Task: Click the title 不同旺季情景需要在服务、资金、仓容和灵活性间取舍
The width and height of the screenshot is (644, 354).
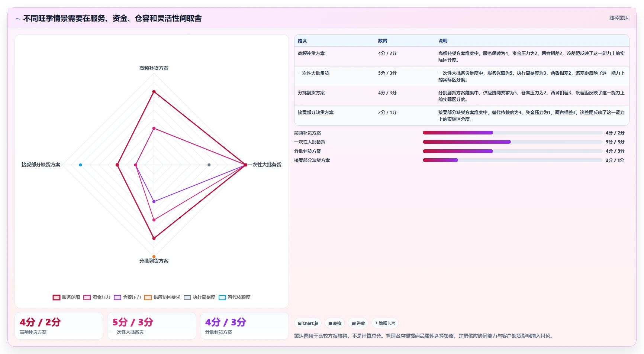Action: (112, 19)
